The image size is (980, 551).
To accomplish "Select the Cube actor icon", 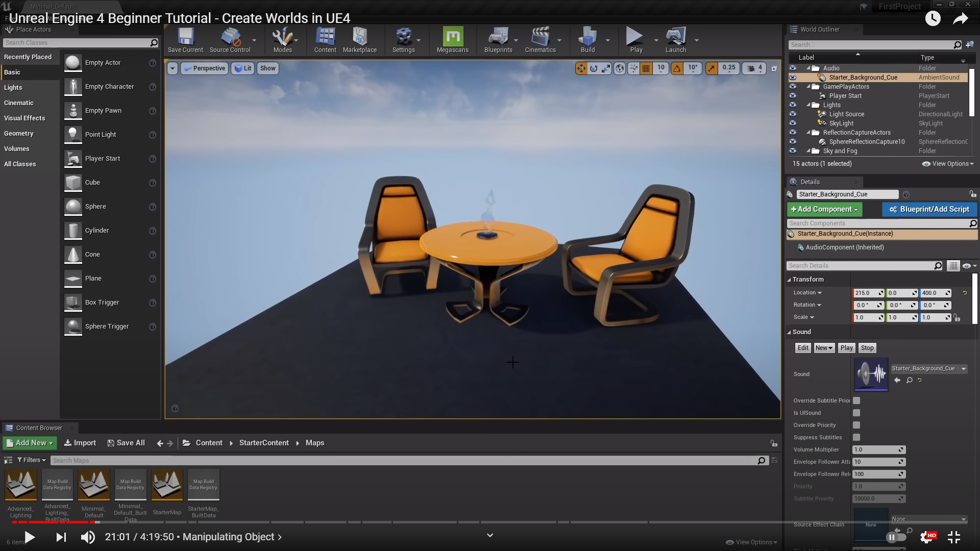I will point(73,183).
